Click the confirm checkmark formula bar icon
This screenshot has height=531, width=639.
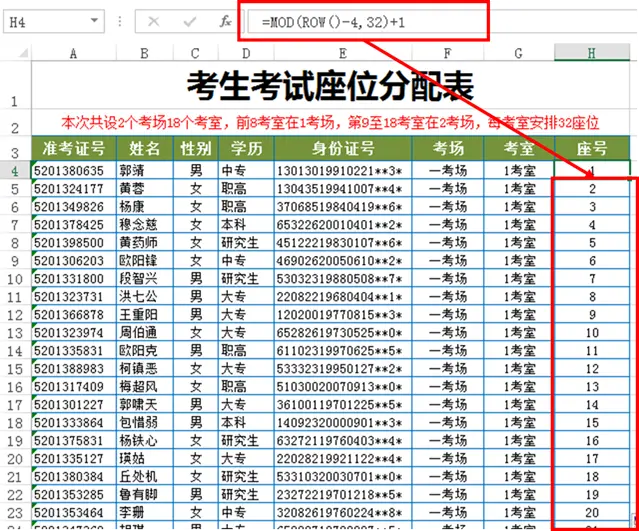tap(189, 22)
